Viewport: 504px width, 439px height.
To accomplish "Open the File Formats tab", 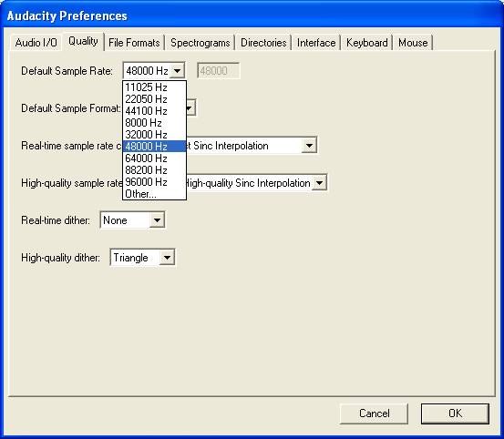I will coord(134,43).
